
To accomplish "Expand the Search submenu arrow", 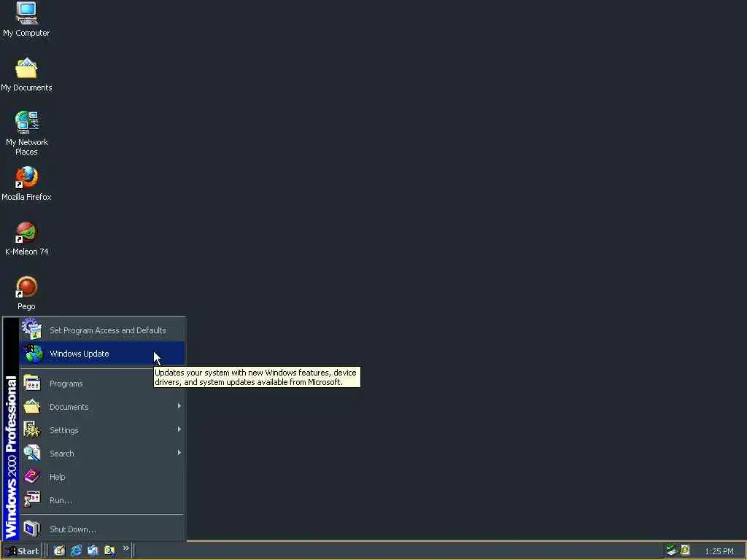I will point(179,452).
